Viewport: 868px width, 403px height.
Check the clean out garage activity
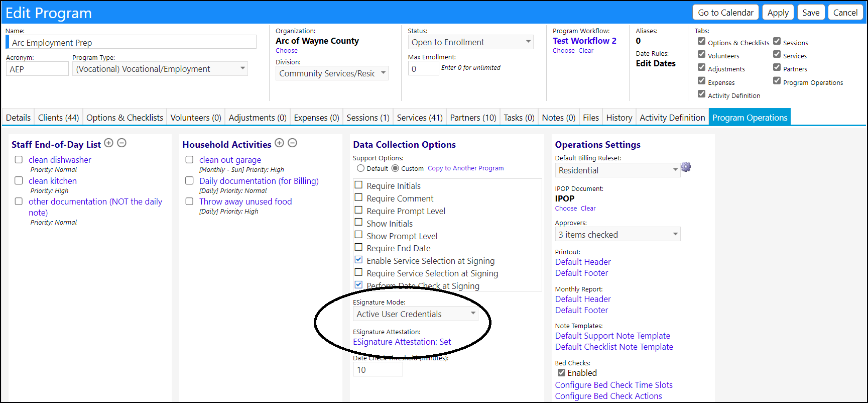[x=189, y=160]
